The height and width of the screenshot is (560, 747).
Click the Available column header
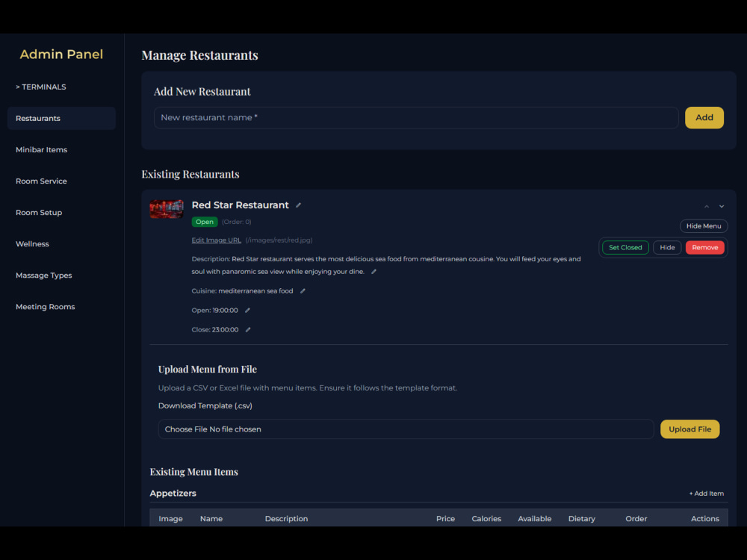(535, 519)
